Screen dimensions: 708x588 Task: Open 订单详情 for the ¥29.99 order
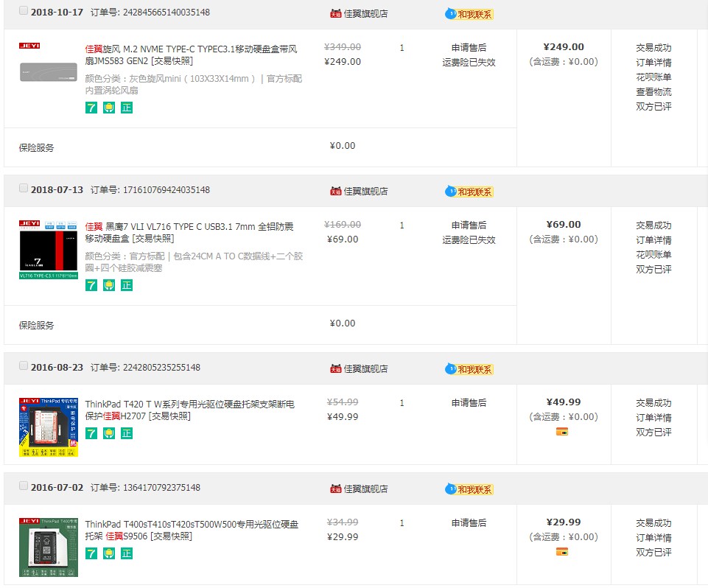click(x=653, y=537)
